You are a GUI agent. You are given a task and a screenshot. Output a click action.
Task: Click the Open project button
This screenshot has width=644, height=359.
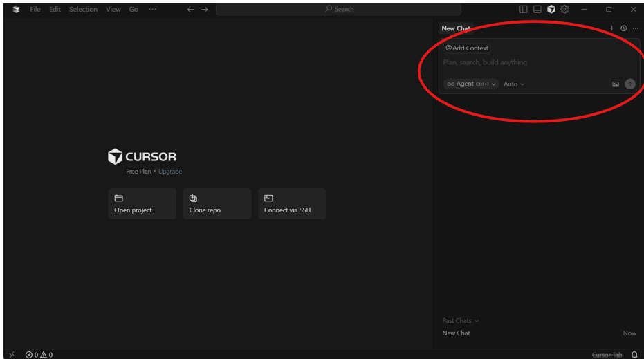142,204
